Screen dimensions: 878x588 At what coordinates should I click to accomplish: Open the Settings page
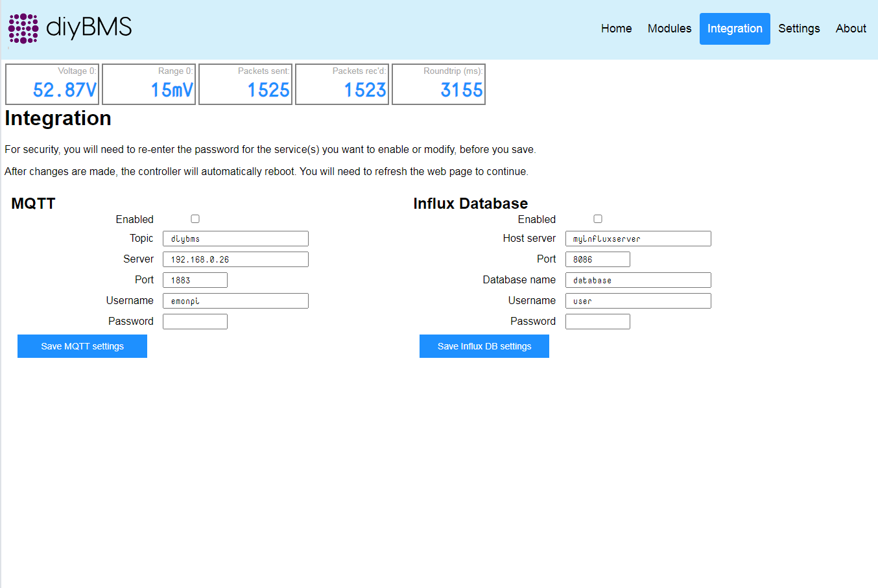point(799,29)
